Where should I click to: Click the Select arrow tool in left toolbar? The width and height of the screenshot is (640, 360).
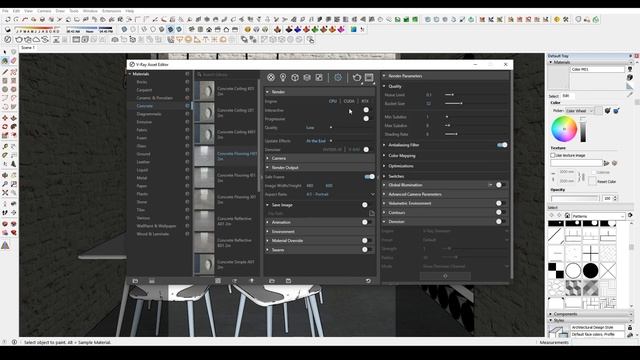pyautogui.click(x=5, y=52)
